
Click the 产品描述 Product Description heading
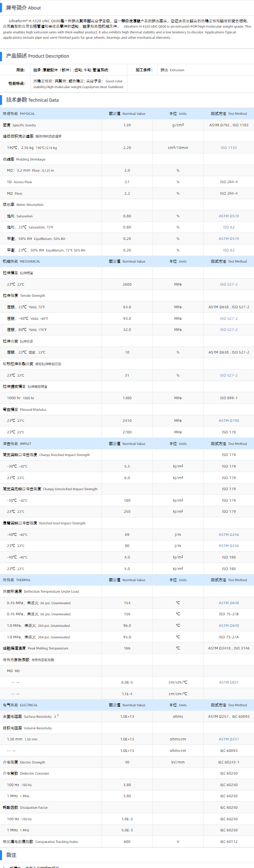pos(37,56)
